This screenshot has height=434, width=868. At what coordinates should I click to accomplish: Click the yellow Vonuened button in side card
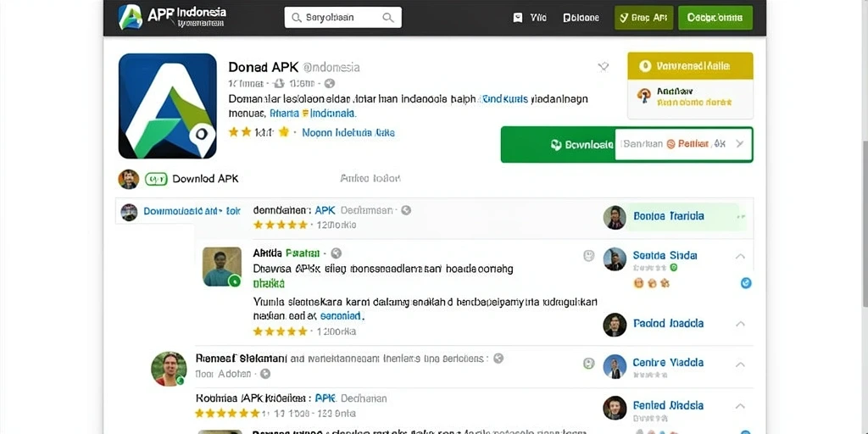click(x=690, y=66)
